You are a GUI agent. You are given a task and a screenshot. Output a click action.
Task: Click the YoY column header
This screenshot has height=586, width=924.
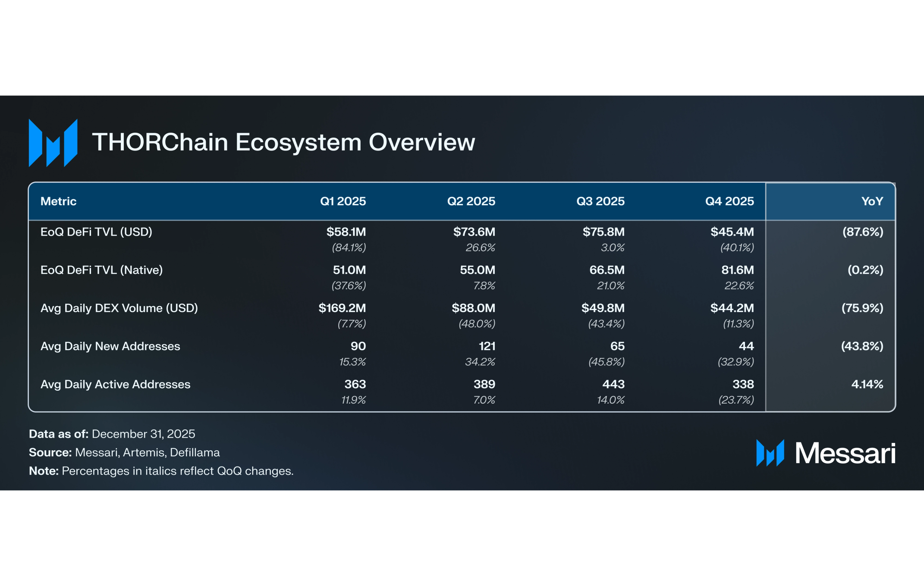pyautogui.click(x=872, y=201)
